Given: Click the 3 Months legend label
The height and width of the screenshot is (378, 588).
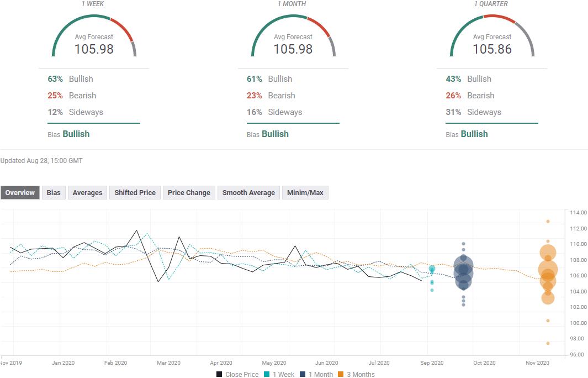Looking at the screenshot, I should click(x=361, y=374).
